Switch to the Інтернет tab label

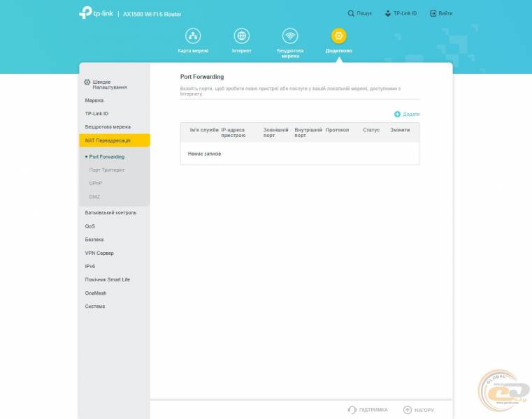(242, 50)
